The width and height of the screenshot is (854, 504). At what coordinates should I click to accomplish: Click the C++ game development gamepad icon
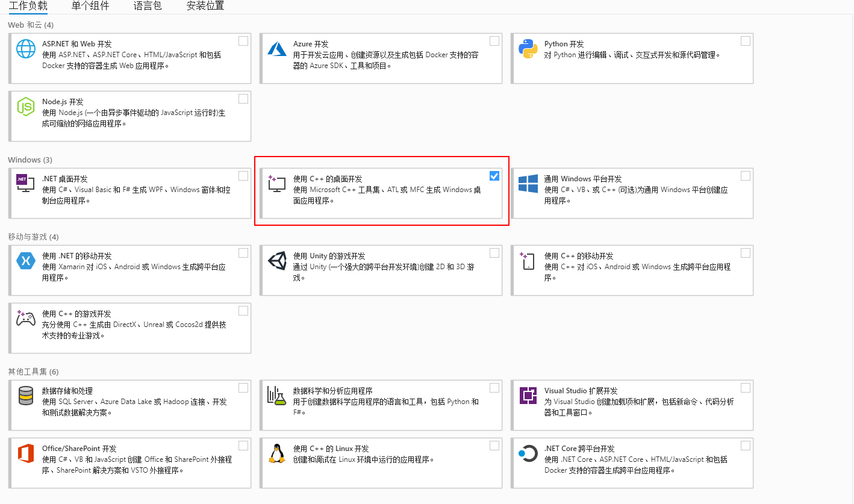26,319
